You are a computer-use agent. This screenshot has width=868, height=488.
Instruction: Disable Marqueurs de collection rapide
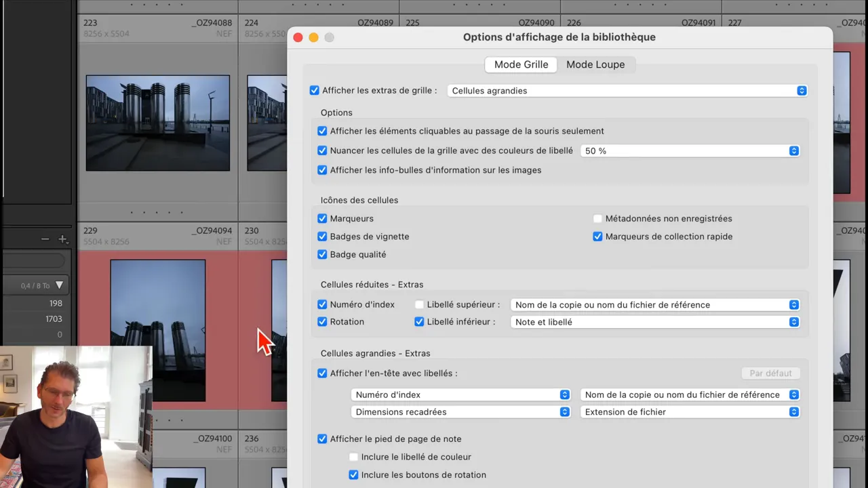(x=597, y=236)
